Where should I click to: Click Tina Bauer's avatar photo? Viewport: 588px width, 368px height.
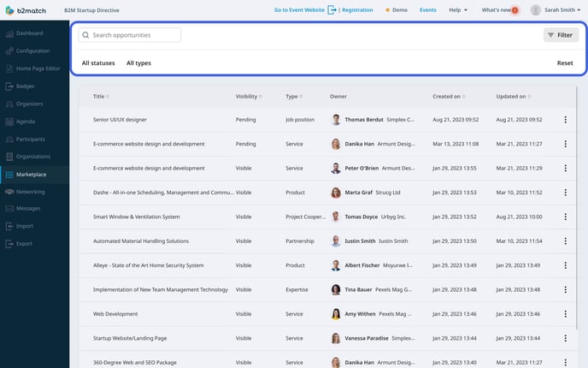tap(336, 289)
